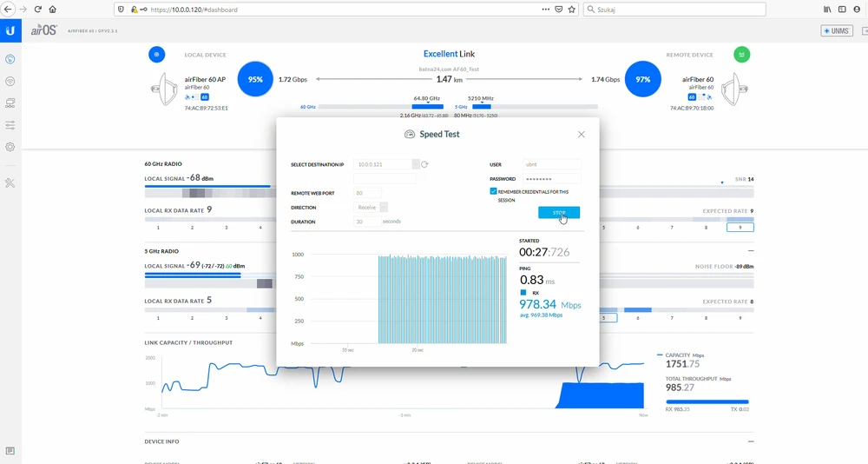Toggle Remember Credentials For This Session checkbox
868x464 pixels.
tap(493, 191)
